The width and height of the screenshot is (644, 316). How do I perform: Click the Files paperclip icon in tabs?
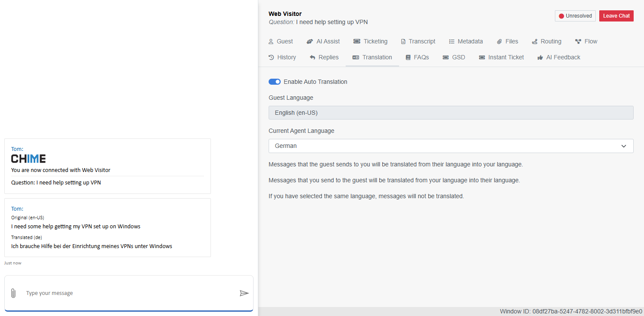(499, 42)
